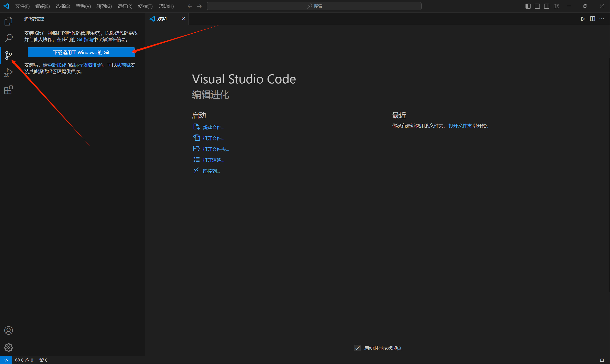Click 新建文件... on welcome page
The height and width of the screenshot is (364, 610).
click(209, 127)
